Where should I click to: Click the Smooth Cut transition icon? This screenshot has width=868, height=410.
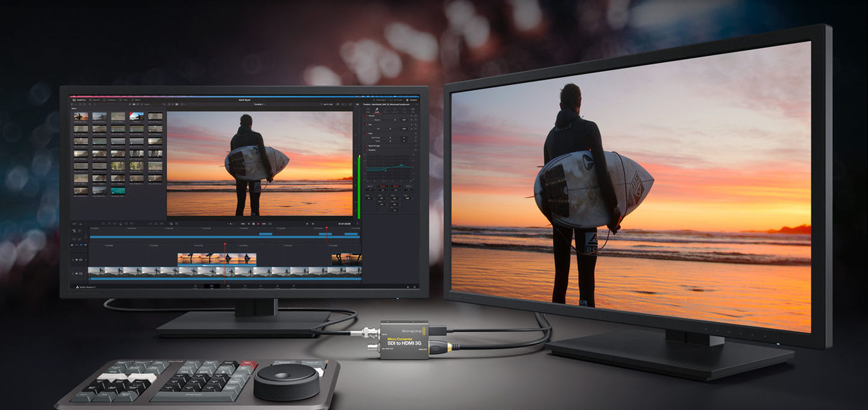coord(161,224)
